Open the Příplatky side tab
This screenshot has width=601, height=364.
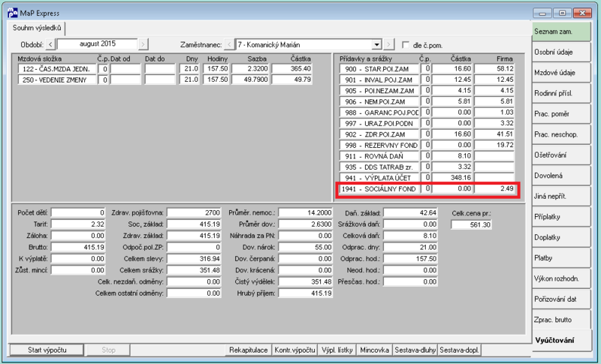[x=561, y=217]
